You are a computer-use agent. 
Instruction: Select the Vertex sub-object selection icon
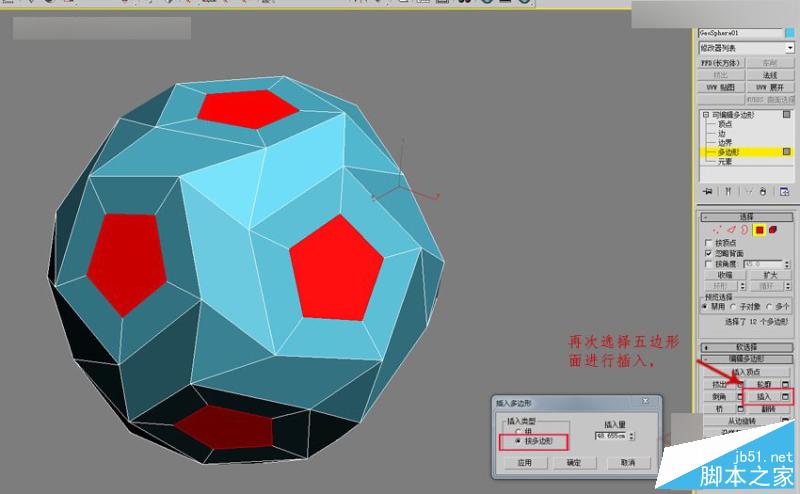tap(717, 230)
